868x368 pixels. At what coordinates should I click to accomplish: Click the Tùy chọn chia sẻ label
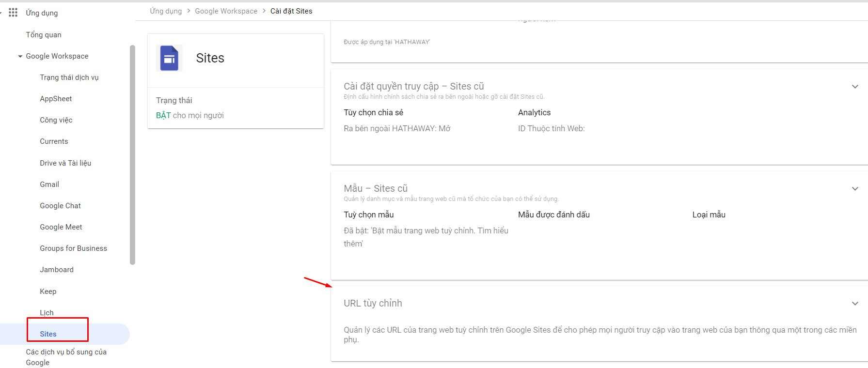coord(373,112)
